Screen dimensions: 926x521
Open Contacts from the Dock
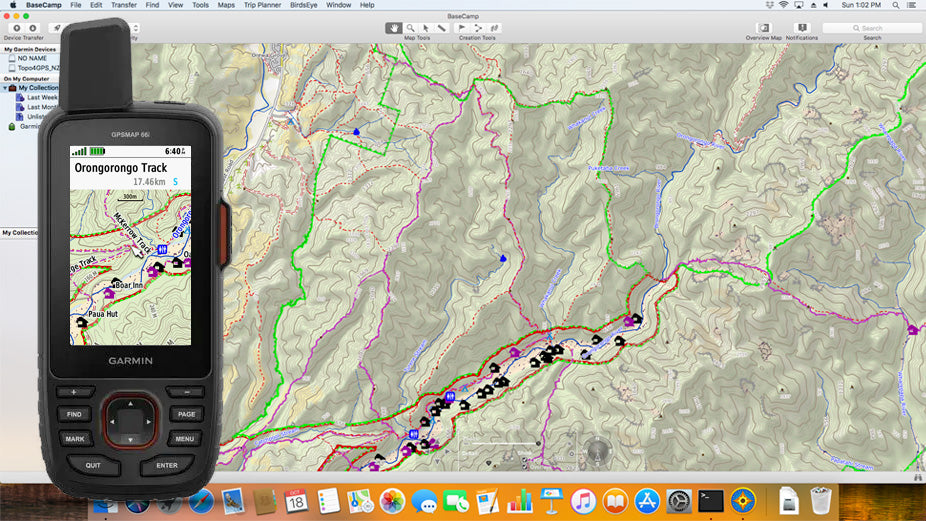pos(265,501)
